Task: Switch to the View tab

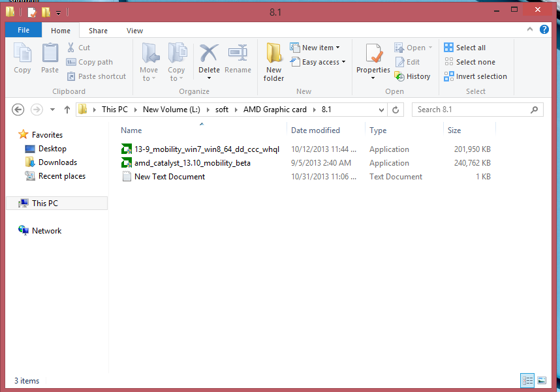Action: click(x=134, y=31)
